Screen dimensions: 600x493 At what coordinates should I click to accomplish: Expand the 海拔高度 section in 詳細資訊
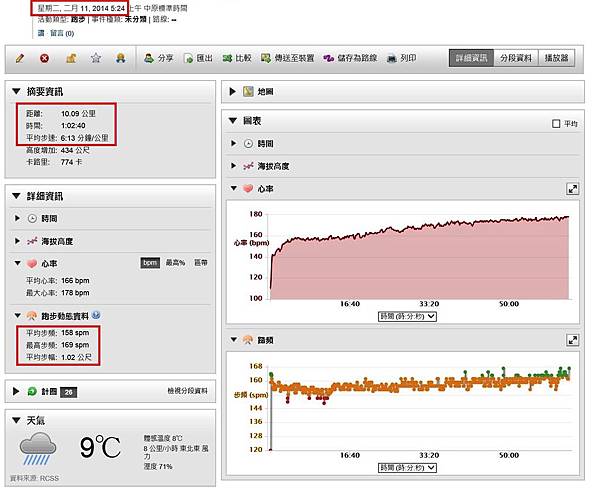[17, 241]
